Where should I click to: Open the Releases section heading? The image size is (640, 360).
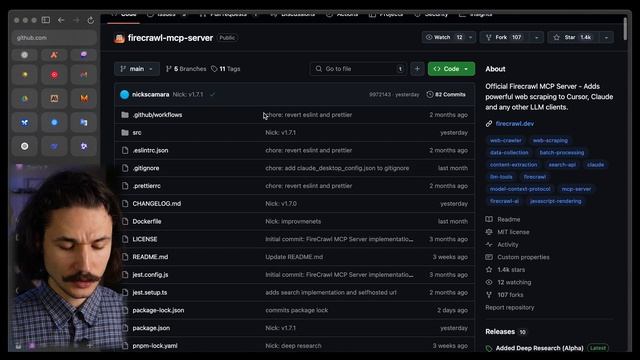[x=500, y=332]
